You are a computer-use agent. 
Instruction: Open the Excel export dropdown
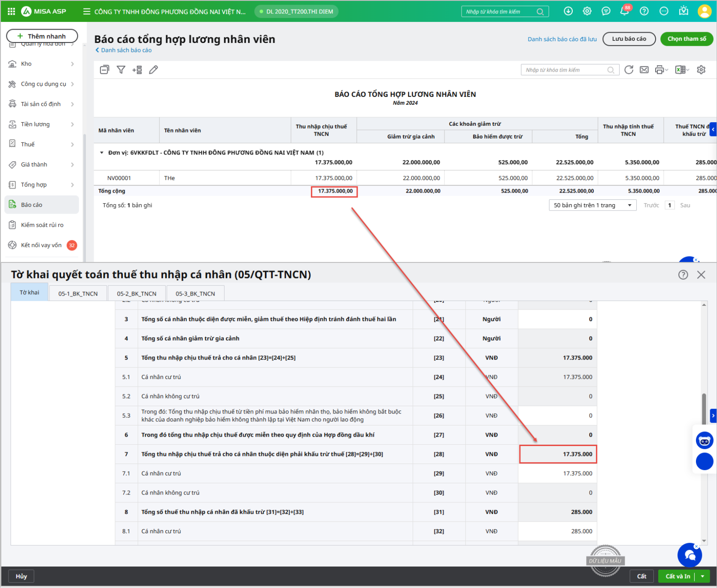[x=682, y=70]
